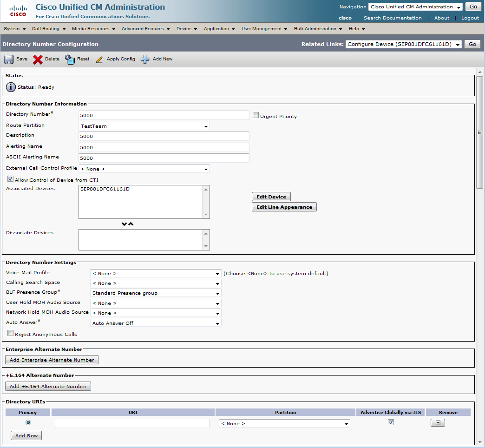Click the Apply Config pencil icon

pos(99,59)
